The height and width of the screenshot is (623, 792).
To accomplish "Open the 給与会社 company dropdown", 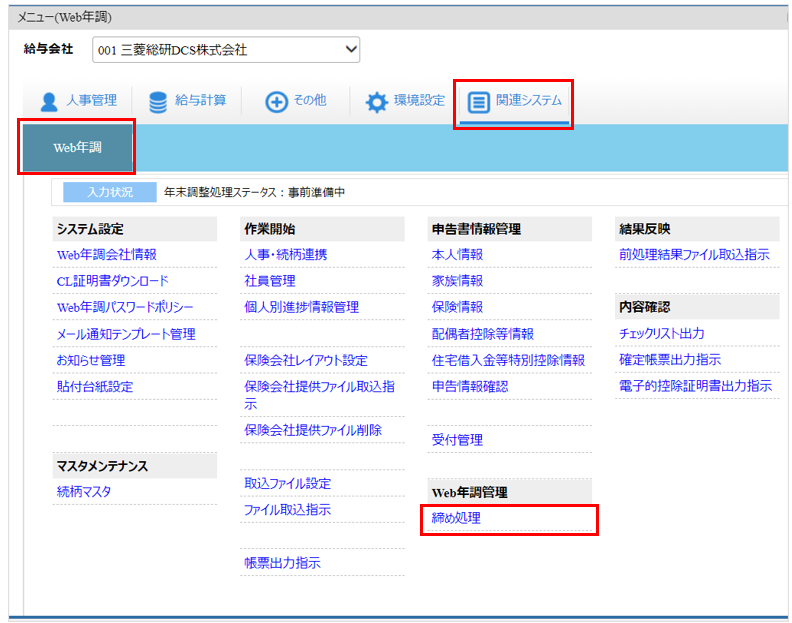I will pyautogui.click(x=226, y=50).
